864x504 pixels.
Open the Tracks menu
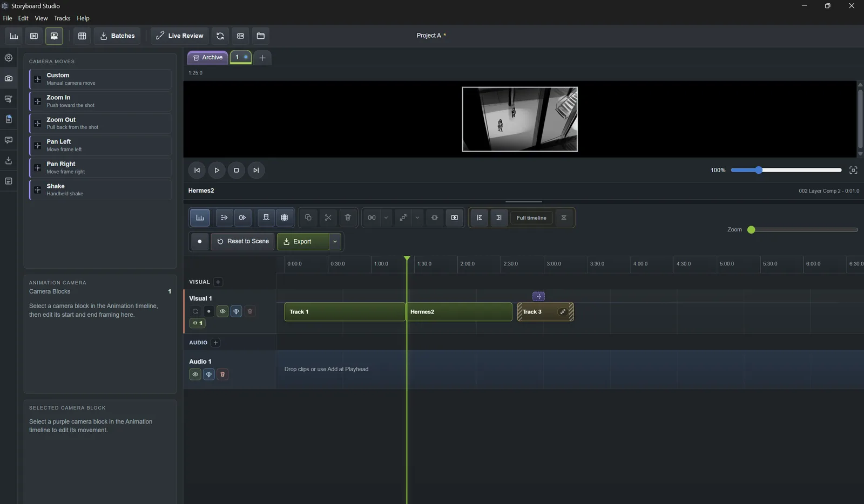click(x=62, y=18)
